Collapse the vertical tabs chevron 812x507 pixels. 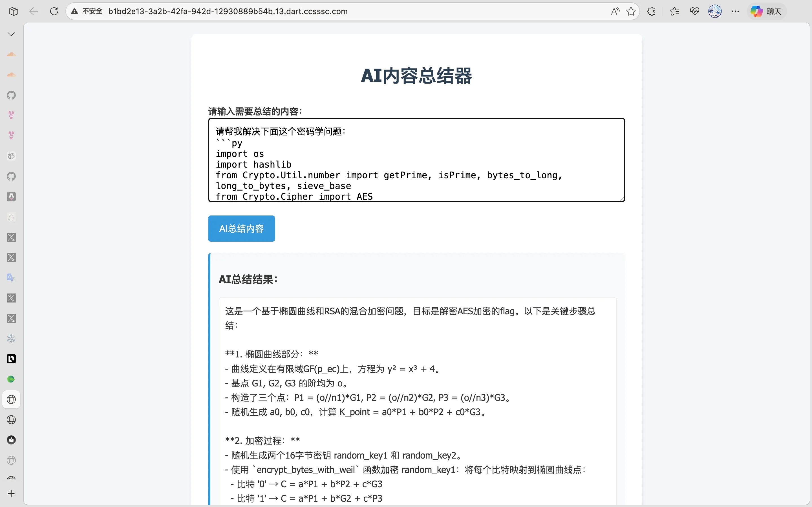(x=11, y=34)
